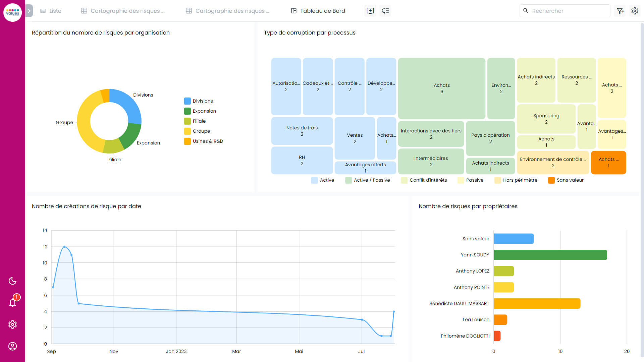
Task: Open the filter icon in the top bar
Action: point(620,11)
